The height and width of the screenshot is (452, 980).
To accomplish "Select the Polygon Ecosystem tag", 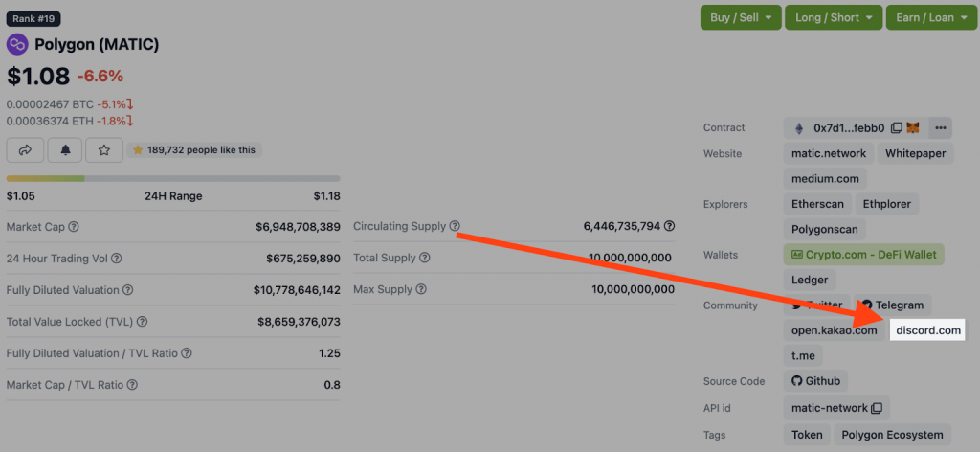I will point(892,435).
